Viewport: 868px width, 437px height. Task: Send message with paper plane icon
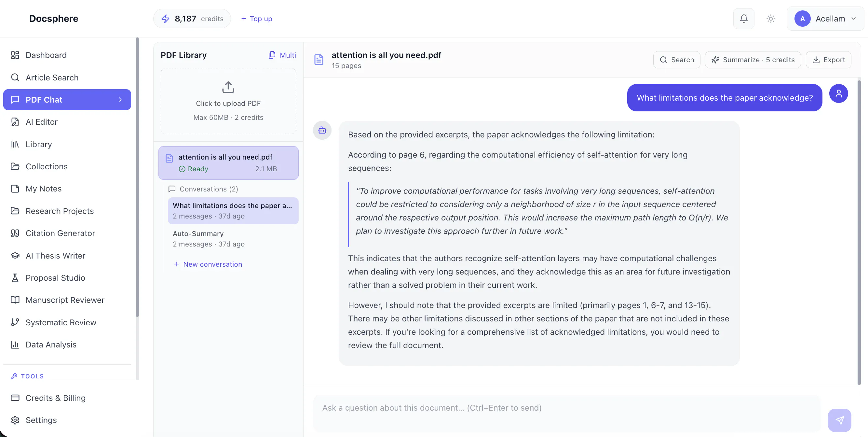[839, 420]
